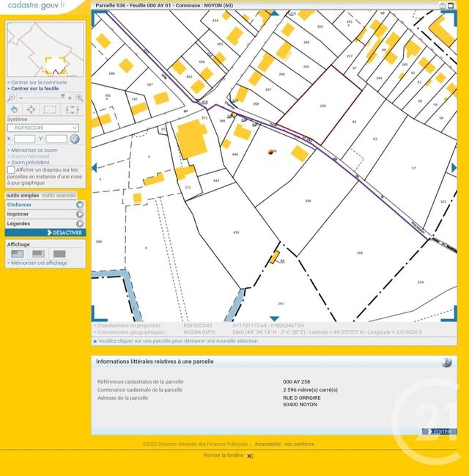469x476 pixels.
Task: Click the 'Centrer sur la commune' link
Action: pos(38,82)
